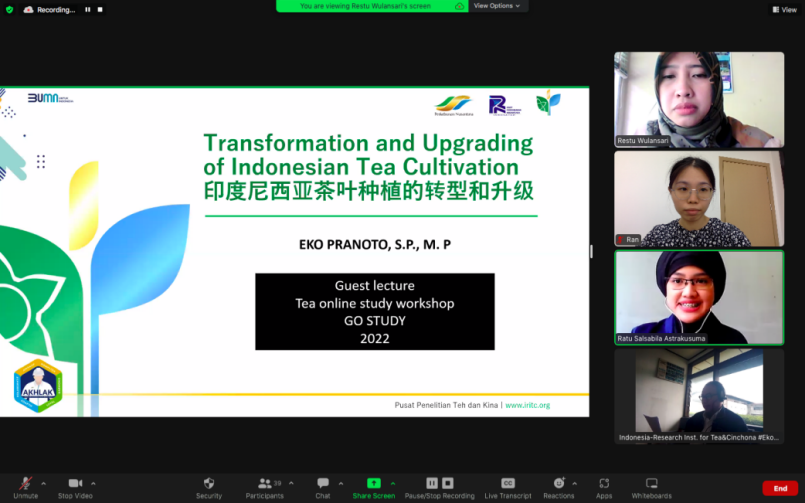Open the Chat panel
The width and height of the screenshot is (805, 503).
(323, 484)
